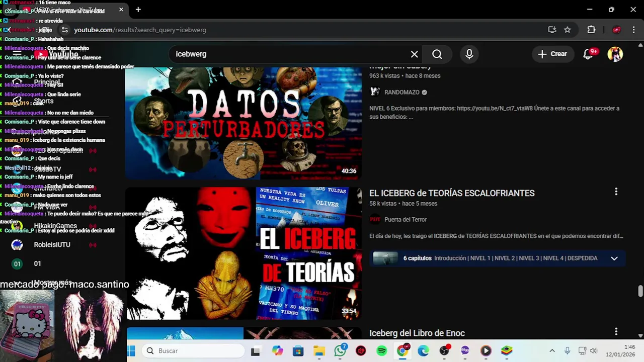644x362 pixels.
Task: View site information icon in address bar
Action: (x=64, y=30)
